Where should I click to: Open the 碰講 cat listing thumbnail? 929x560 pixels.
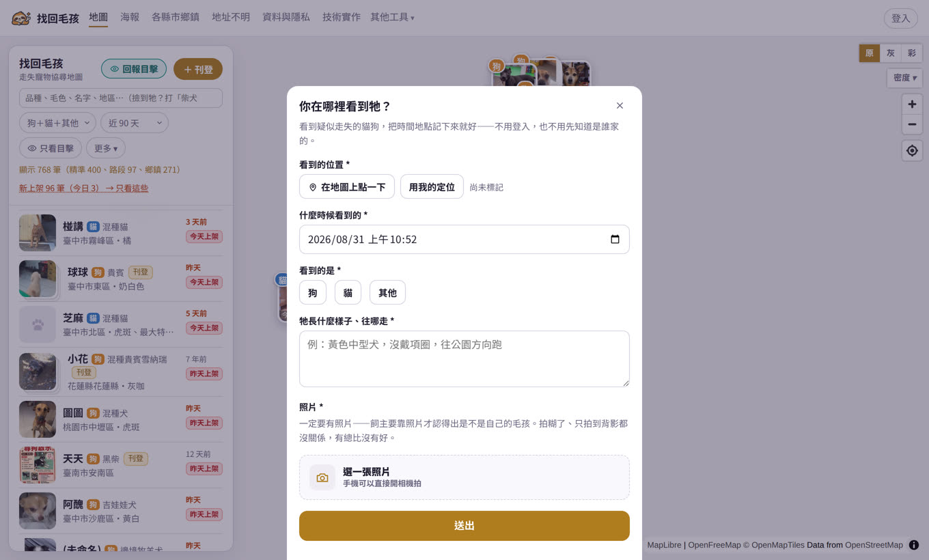click(38, 233)
